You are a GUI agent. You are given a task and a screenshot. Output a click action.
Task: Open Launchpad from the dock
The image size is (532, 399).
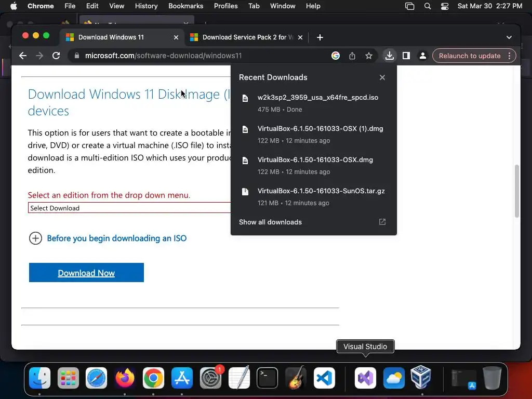coord(68,378)
